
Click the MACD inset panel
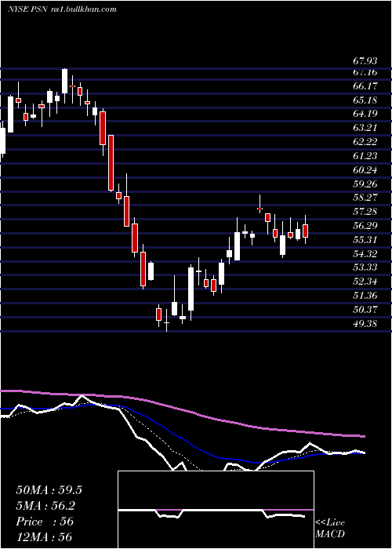pyautogui.click(x=216, y=510)
